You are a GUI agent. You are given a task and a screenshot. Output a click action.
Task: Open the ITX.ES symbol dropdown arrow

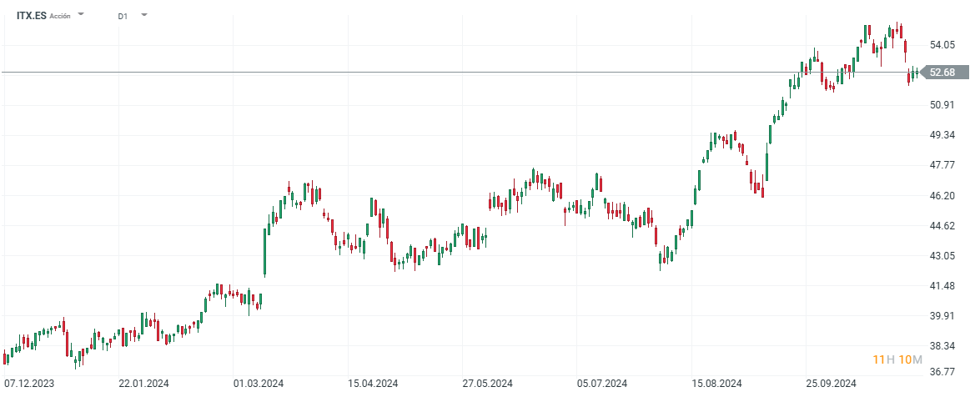[81, 15]
